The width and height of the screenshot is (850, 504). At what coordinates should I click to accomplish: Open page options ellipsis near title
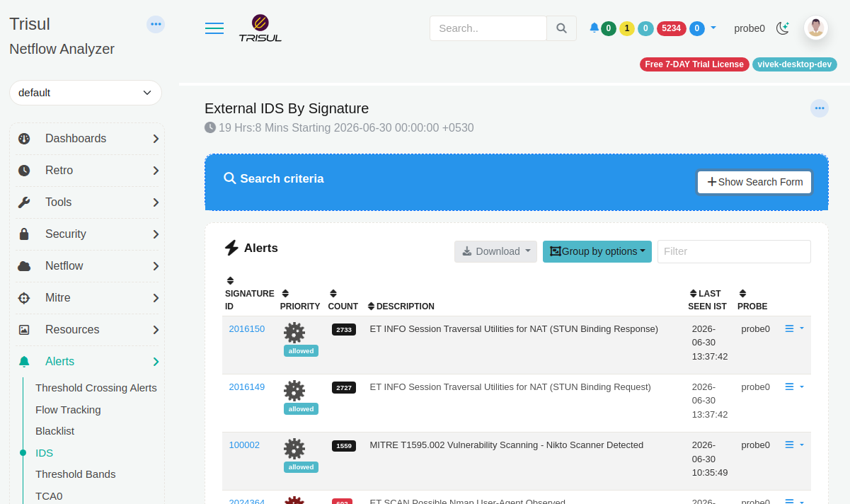pos(820,108)
